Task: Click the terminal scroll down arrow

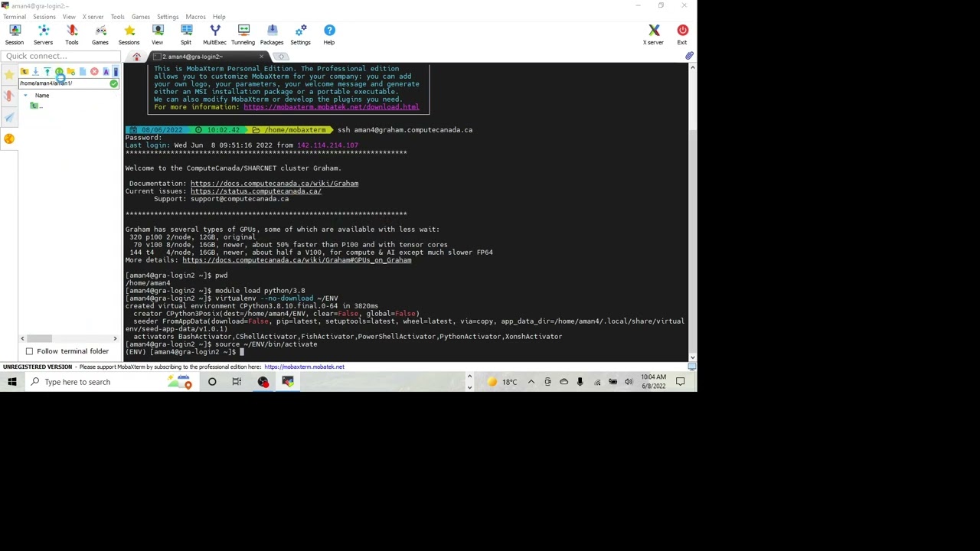Action: (x=692, y=357)
